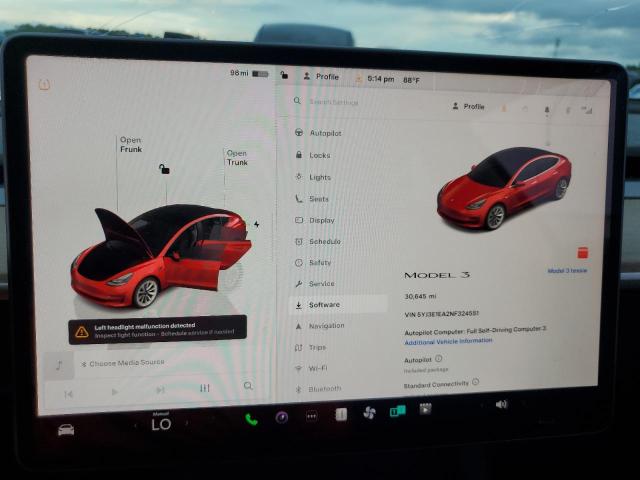Expand the Choose Media Source selector

click(x=125, y=363)
